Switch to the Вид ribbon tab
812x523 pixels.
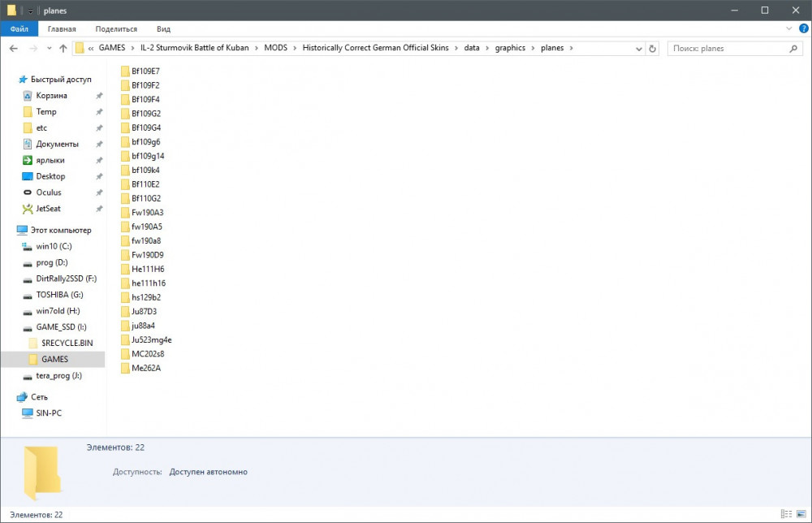pos(164,29)
